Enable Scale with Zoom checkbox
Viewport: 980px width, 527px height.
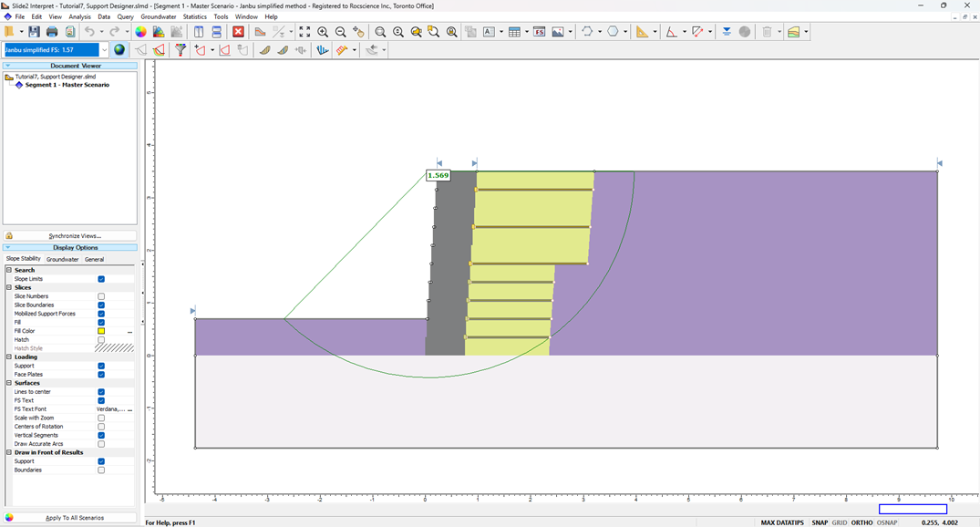pyautogui.click(x=101, y=418)
